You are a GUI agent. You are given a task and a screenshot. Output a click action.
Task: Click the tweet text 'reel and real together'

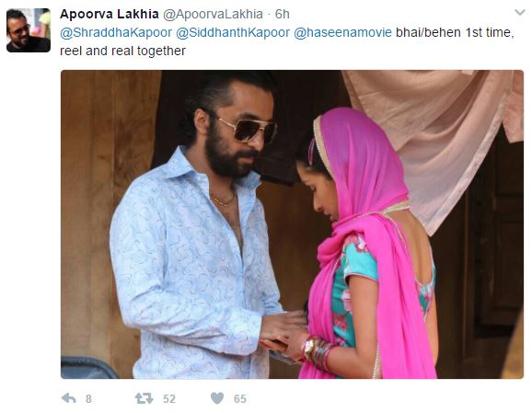tap(122, 51)
